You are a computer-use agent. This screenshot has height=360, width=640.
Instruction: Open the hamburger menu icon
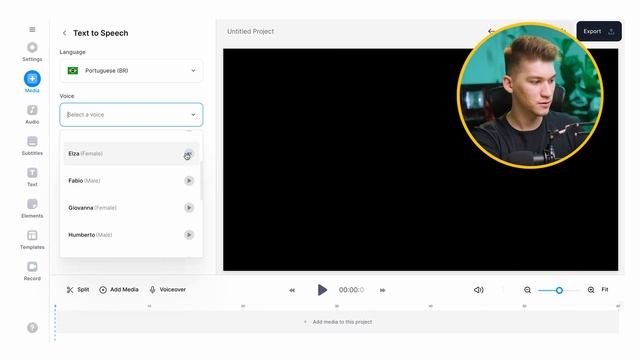point(32,29)
